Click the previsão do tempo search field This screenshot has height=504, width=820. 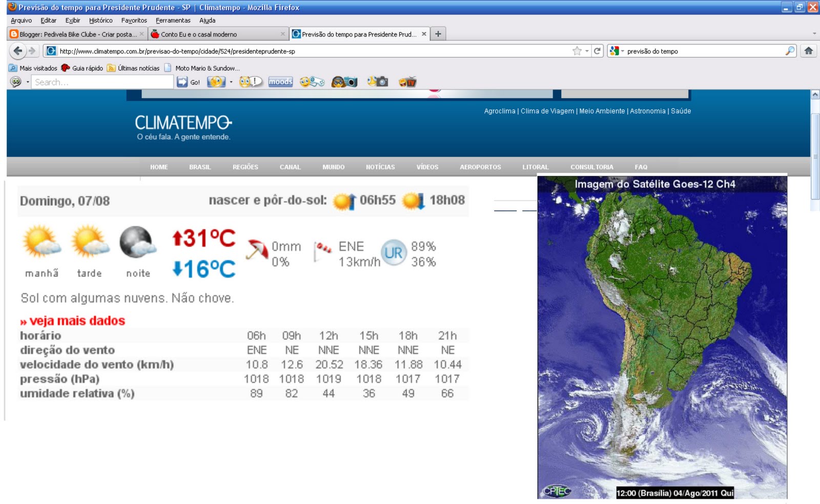pos(705,51)
